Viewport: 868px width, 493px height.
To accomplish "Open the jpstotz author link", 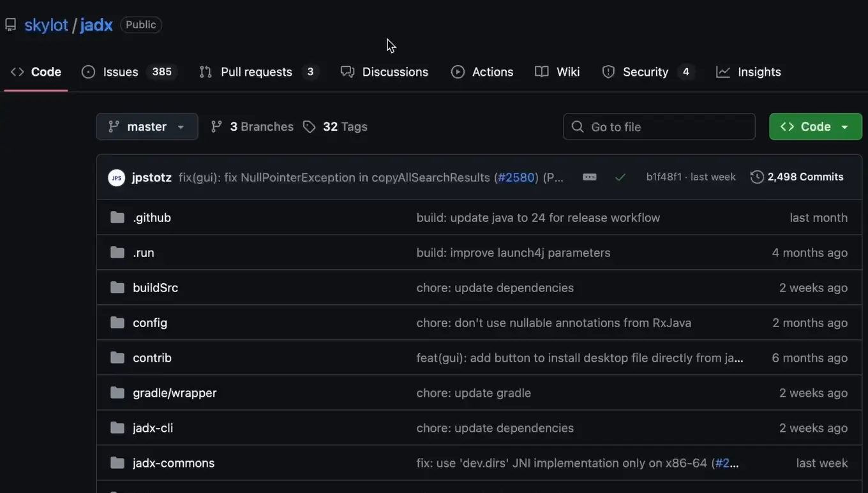I will click(x=152, y=177).
